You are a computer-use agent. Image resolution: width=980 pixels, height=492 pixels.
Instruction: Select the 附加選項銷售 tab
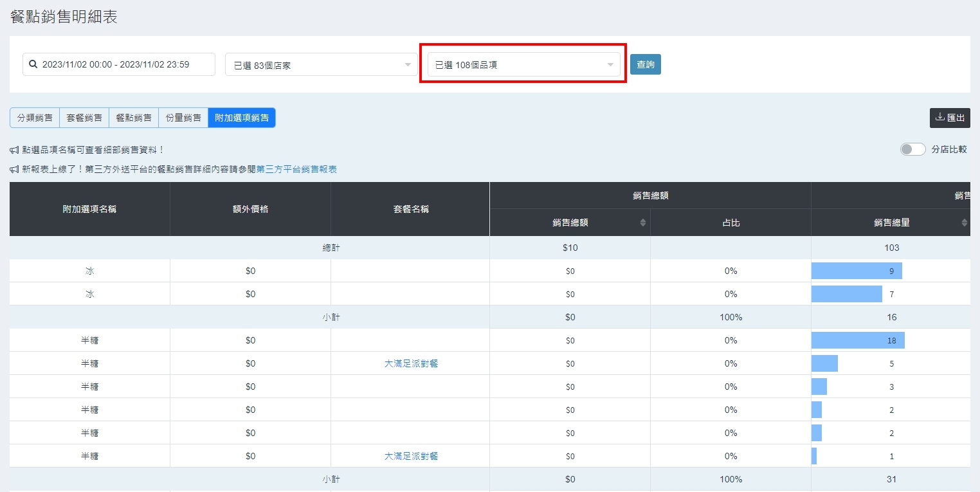(242, 118)
